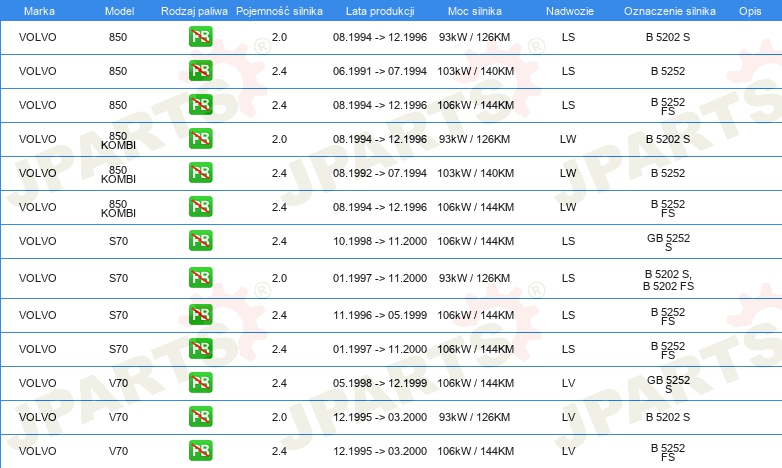This screenshot has height=468, width=782.
Task: Click engine size 2.4 in the 11.1996 row
Action: (279, 315)
